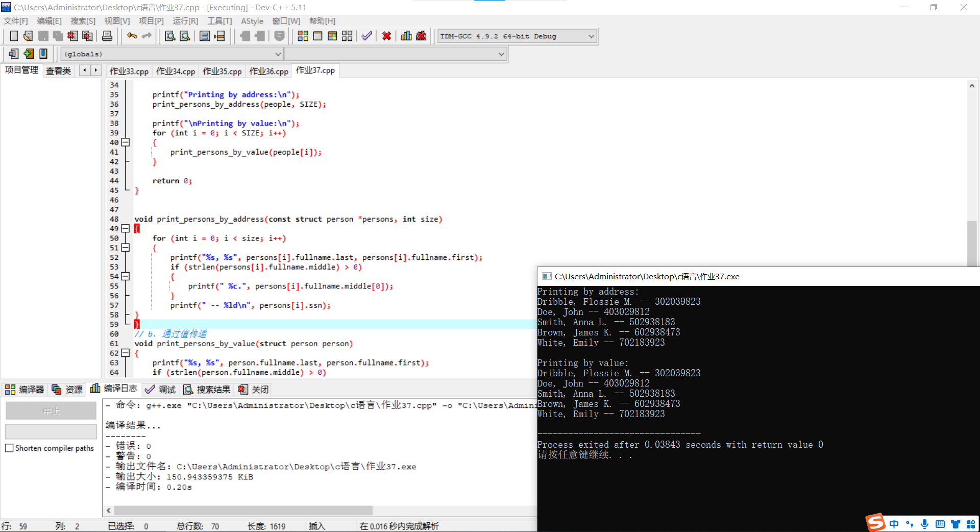Click the Sogou input method tray icon
980x532 pixels.
pos(875,523)
